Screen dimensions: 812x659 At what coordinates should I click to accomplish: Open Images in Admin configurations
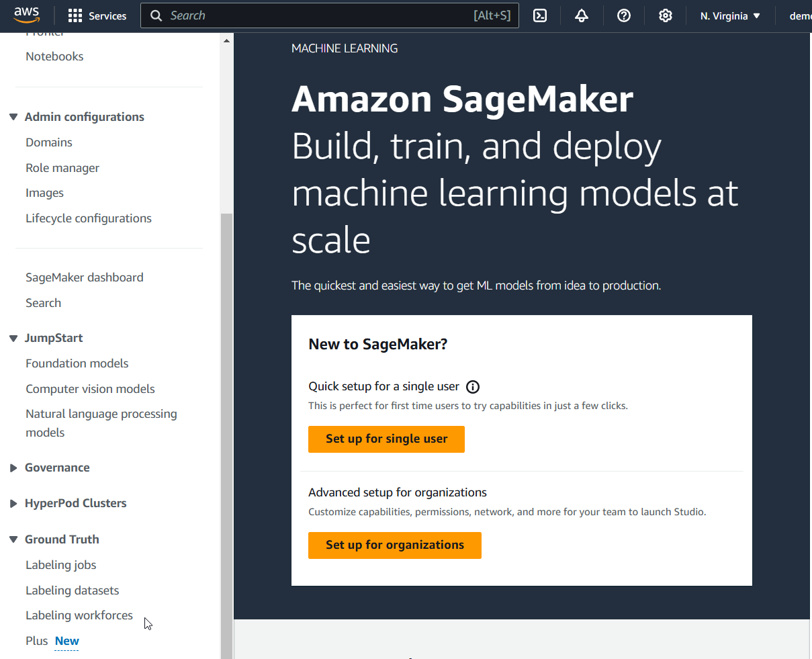coord(44,193)
